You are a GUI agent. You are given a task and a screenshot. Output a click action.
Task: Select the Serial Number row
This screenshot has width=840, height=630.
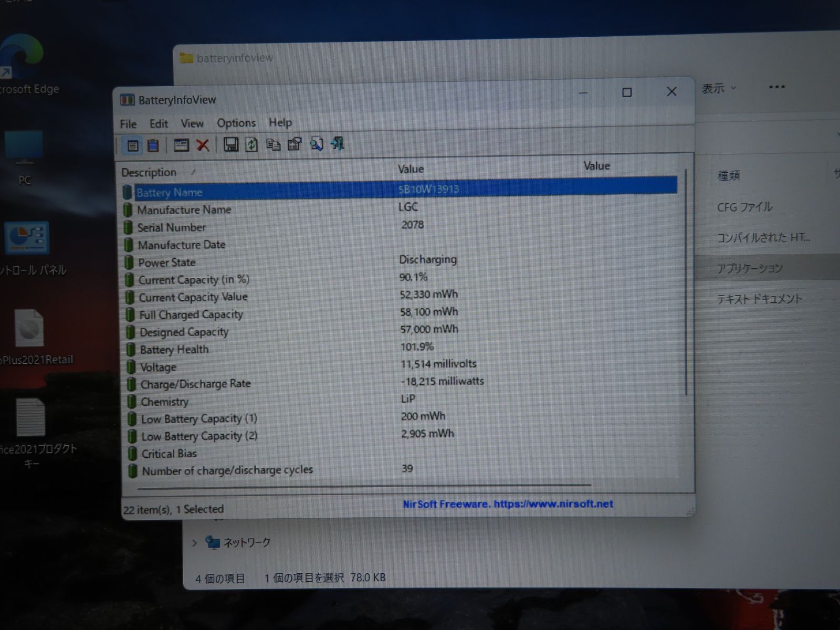(400, 226)
